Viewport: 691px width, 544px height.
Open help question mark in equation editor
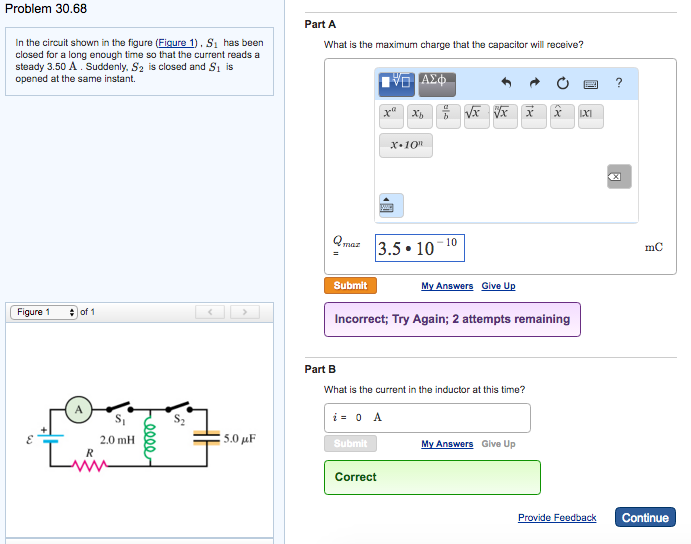pyautogui.click(x=619, y=83)
